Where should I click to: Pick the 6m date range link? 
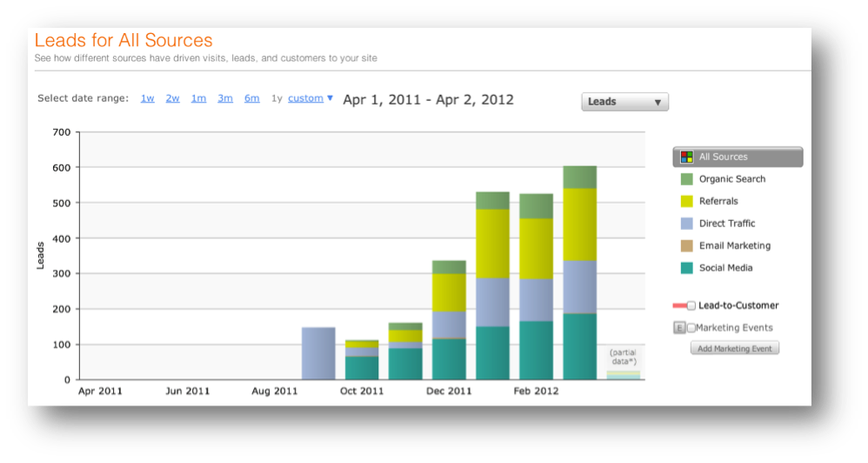coord(252,98)
